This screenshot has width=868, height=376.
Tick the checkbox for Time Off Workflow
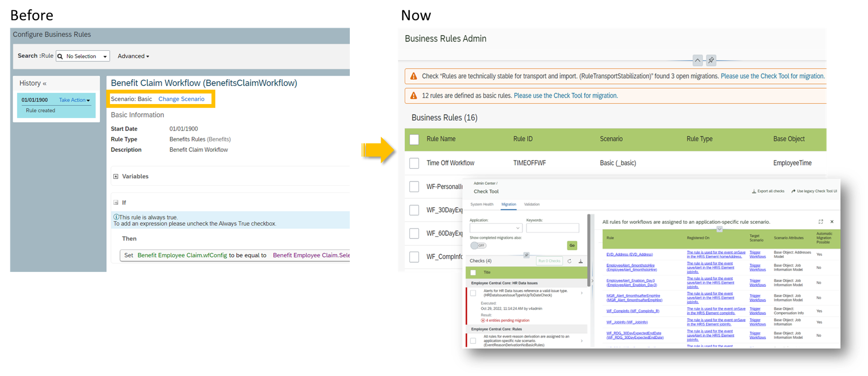[x=414, y=163]
